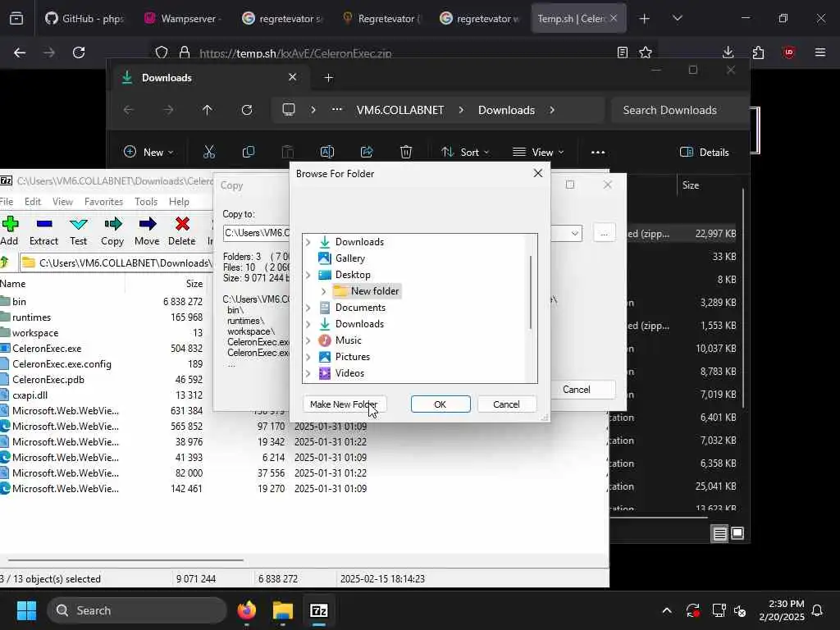Switch Explorer to the large thumbnails view icon
This screenshot has height=630, width=840.
(737, 533)
